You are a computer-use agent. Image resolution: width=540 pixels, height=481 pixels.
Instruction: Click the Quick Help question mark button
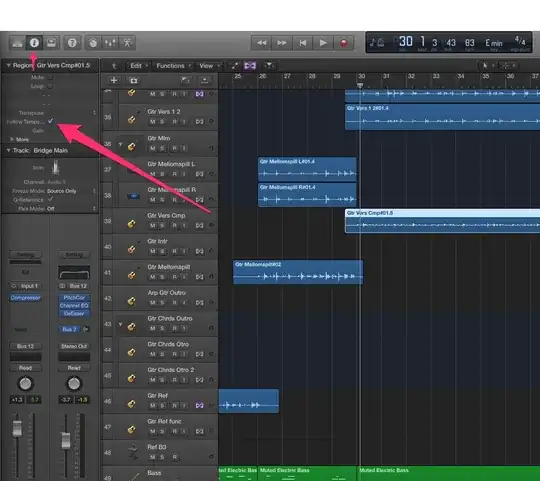(72, 43)
